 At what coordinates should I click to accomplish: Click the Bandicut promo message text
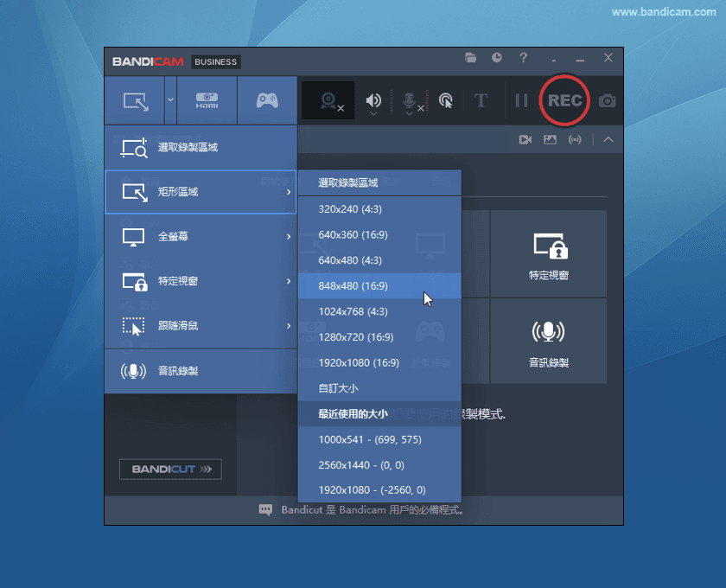[373, 510]
